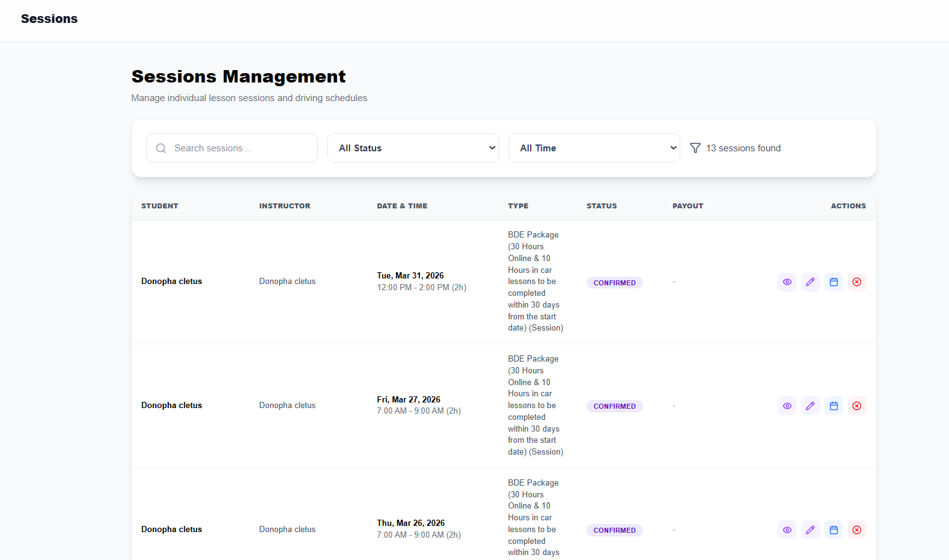949x560 pixels.
Task: Click the Date & Time column header
Action: (x=402, y=206)
